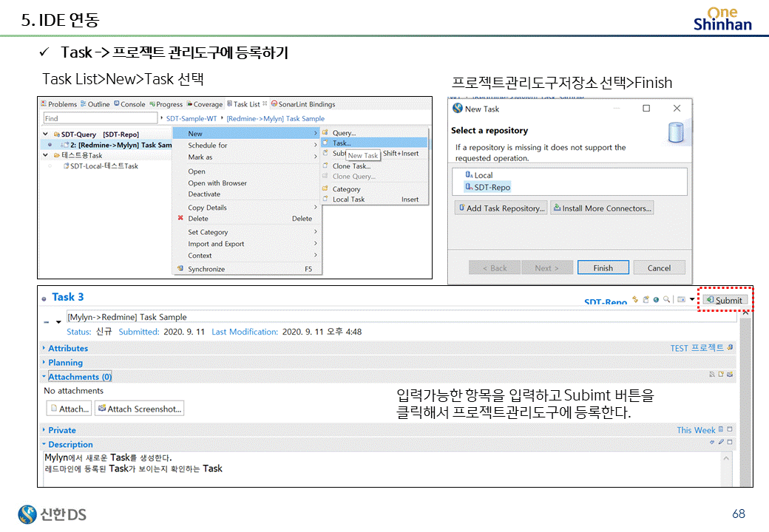Click Finish in the New Task dialog
Screen dimensions: 769x532
(603, 268)
